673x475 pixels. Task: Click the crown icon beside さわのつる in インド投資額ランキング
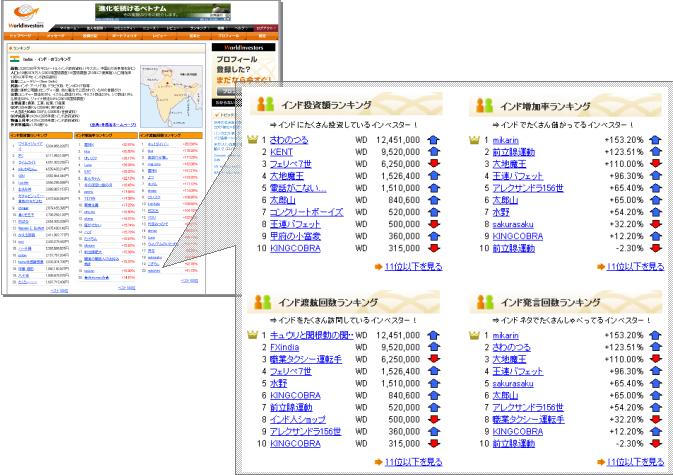252,139
